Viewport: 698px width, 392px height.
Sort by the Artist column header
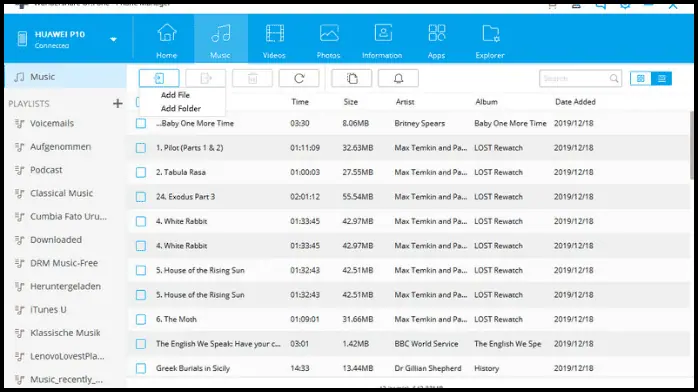(405, 102)
